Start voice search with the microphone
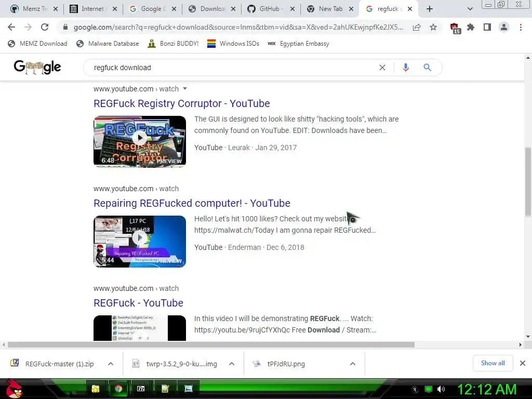This screenshot has height=399, width=532. [405, 68]
